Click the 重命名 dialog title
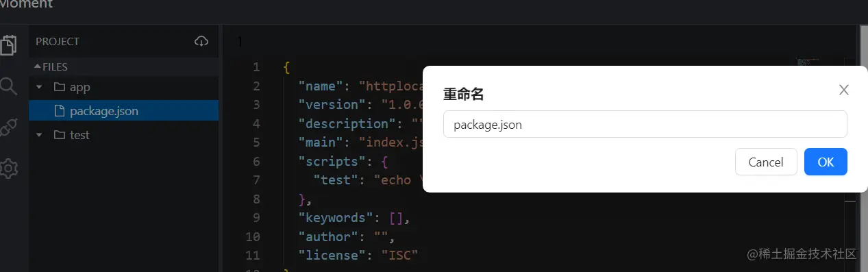The width and height of the screenshot is (868, 272). (464, 95)
